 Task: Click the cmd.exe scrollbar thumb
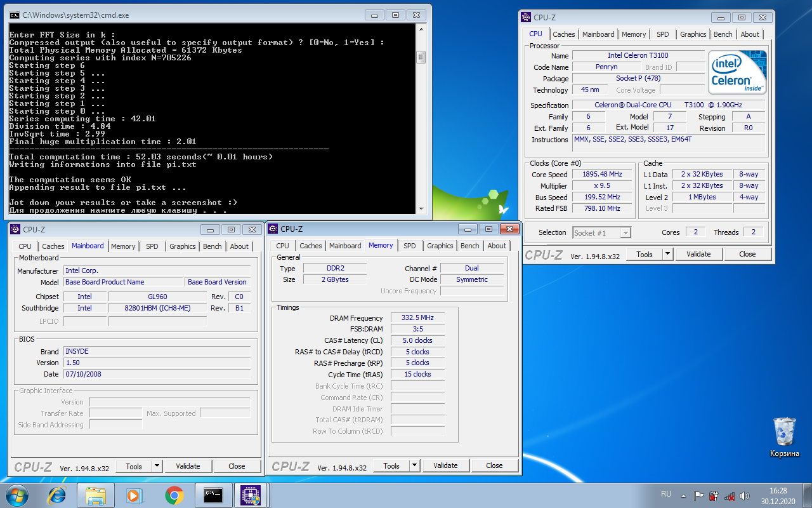(420, 58)
